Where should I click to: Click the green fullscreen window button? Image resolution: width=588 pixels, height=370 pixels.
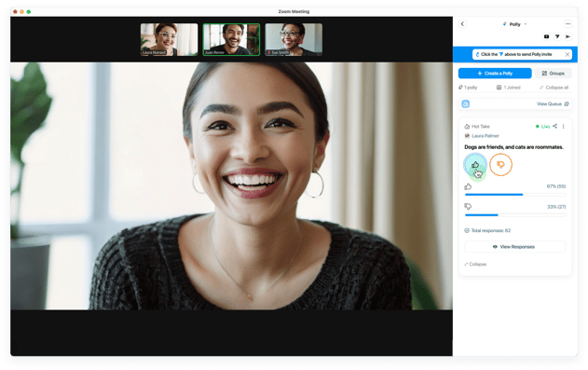click(x=29, y=11)
